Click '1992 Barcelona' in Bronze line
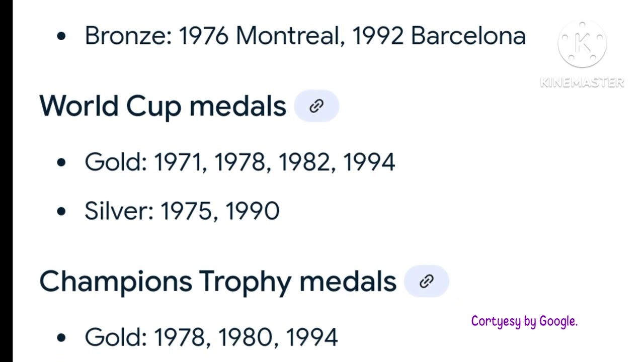The height and width of the screenshot is (362, 644). 439,36
